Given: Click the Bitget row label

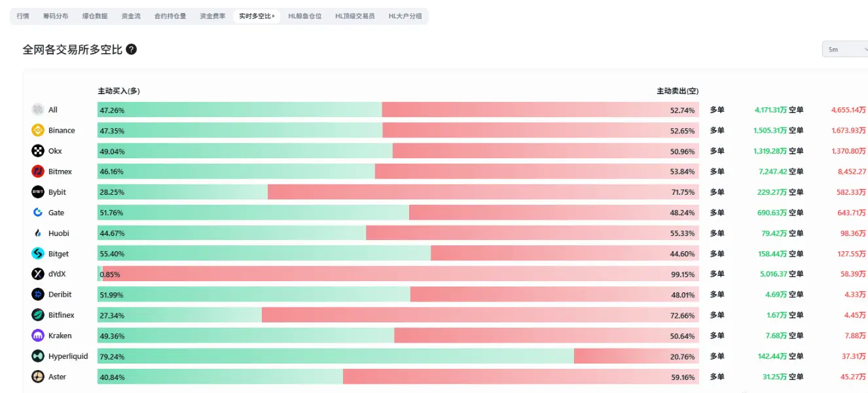Looking at the screenshot, I should click(x=58, y=254).
